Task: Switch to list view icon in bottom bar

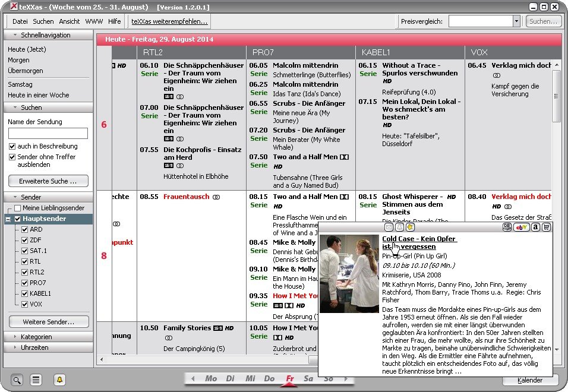Action: coord(36,380)
